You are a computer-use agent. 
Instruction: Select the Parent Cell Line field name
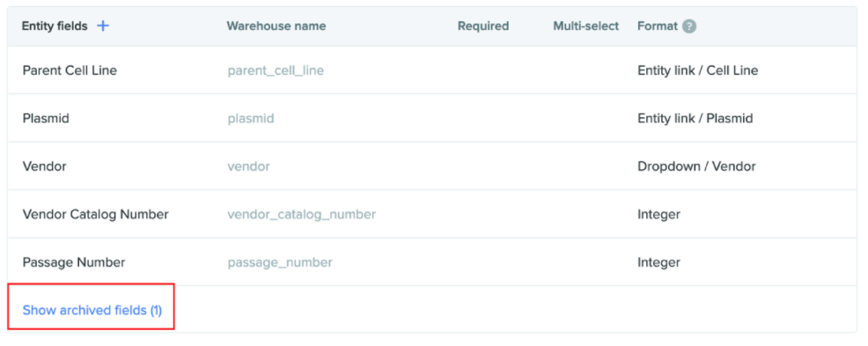[70, 70]
